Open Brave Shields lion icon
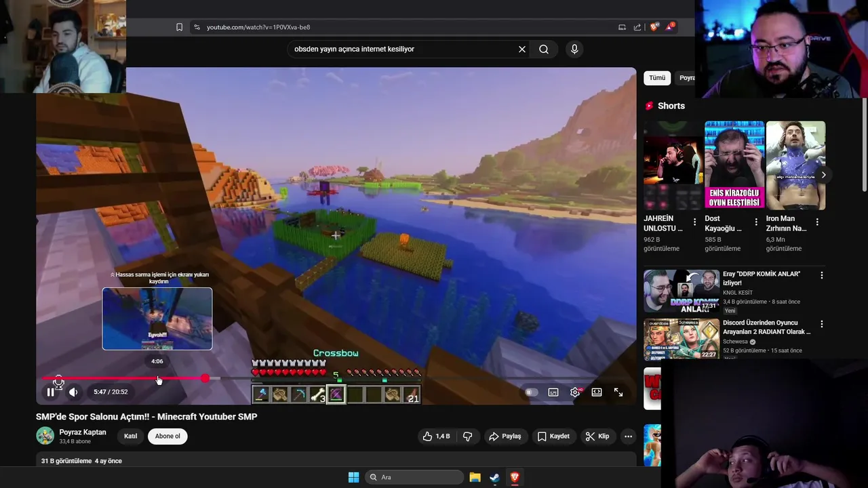Image resolution: width=868 pixels, height=488 pixels. 654,27
